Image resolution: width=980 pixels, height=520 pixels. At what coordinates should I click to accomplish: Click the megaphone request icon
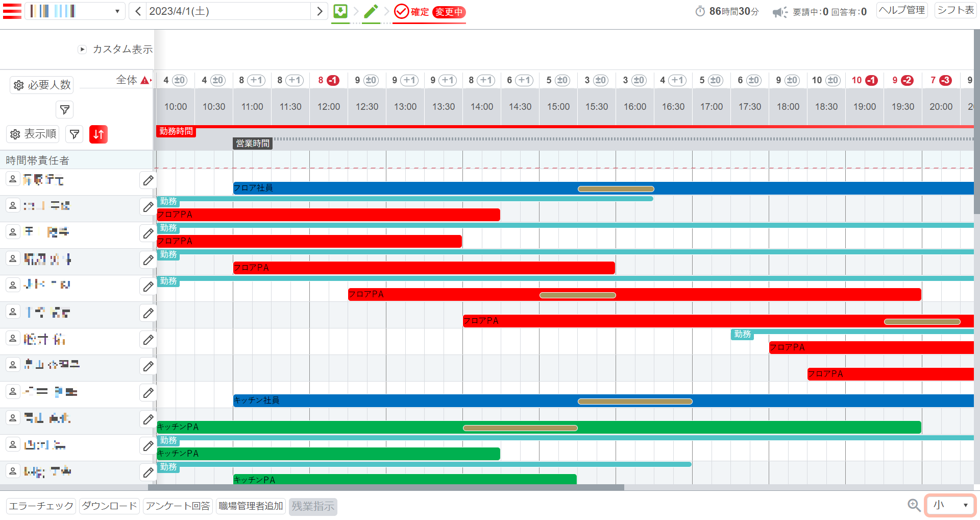pyautogui.click(x=779, y=12)
